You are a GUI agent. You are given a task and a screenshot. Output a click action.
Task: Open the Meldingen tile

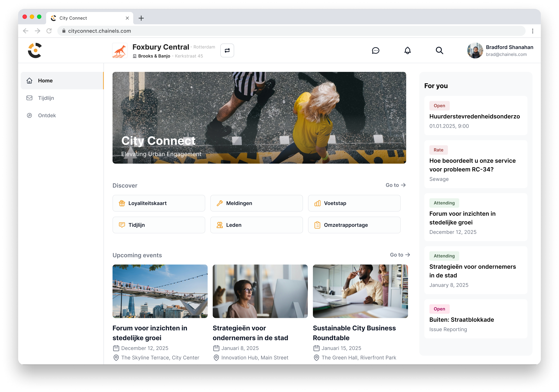click(256, 203)
